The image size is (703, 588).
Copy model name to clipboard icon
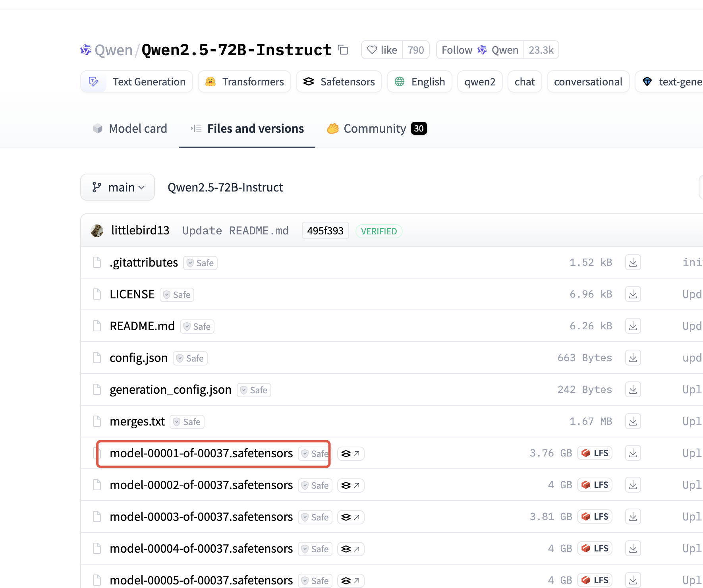(x=343, y=50)
